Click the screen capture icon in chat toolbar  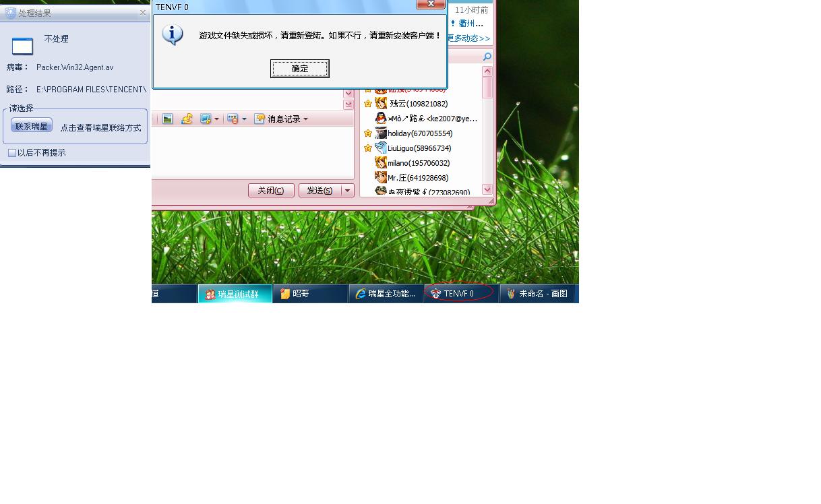coord(206,119)
